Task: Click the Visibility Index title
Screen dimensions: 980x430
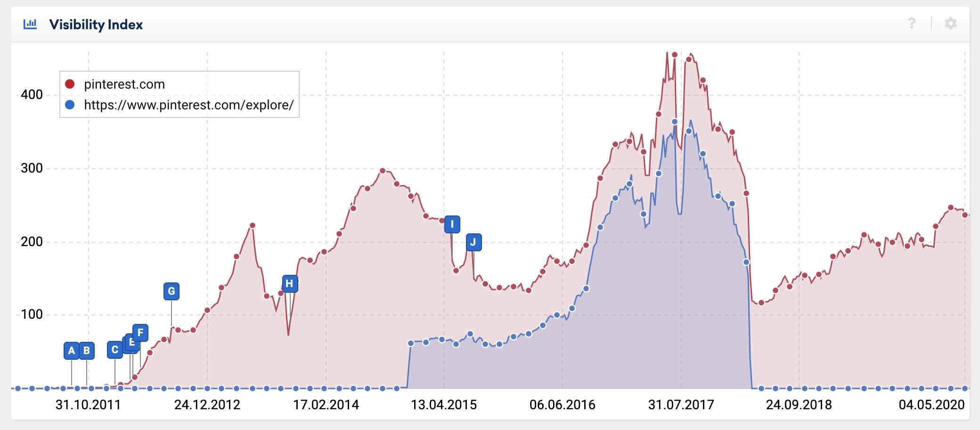Action: (x=96, y=25)
